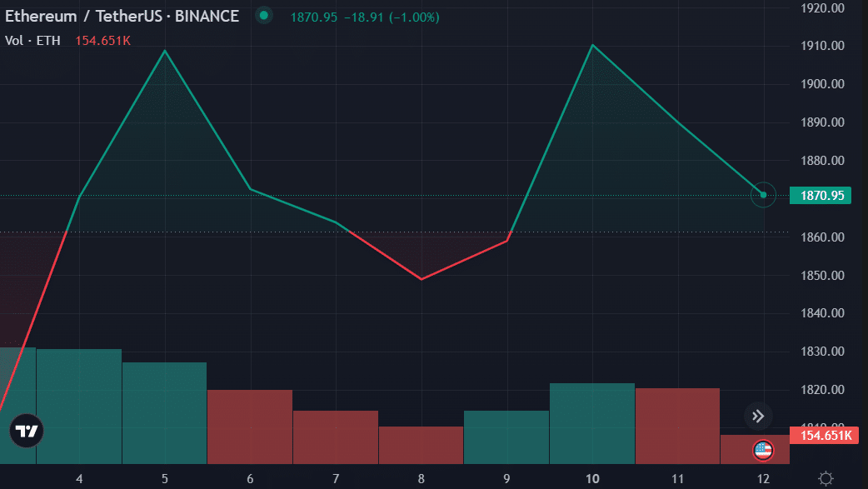This screenshot has width=868, height=489.
Task: Click the green volume bar for day 5
Action: tap(164, 413)
